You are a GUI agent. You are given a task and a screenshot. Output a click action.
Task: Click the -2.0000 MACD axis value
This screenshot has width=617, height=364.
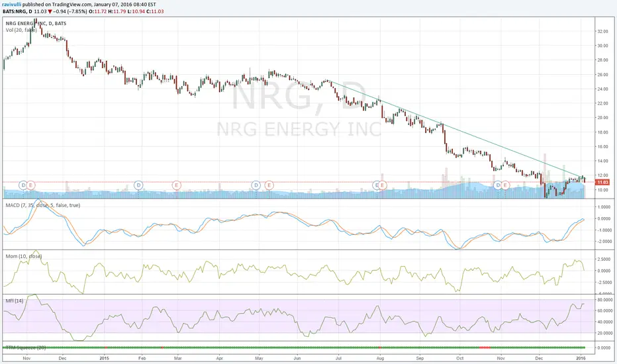(604, 242)
